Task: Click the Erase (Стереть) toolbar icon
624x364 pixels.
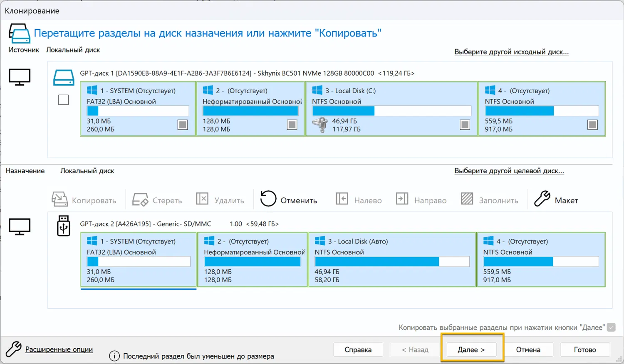Action: coord(140,199)
